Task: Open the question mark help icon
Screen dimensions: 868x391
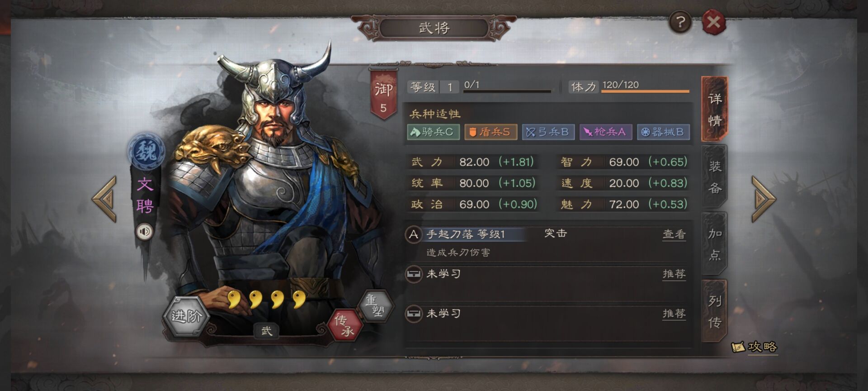Action: click(680, 22)
